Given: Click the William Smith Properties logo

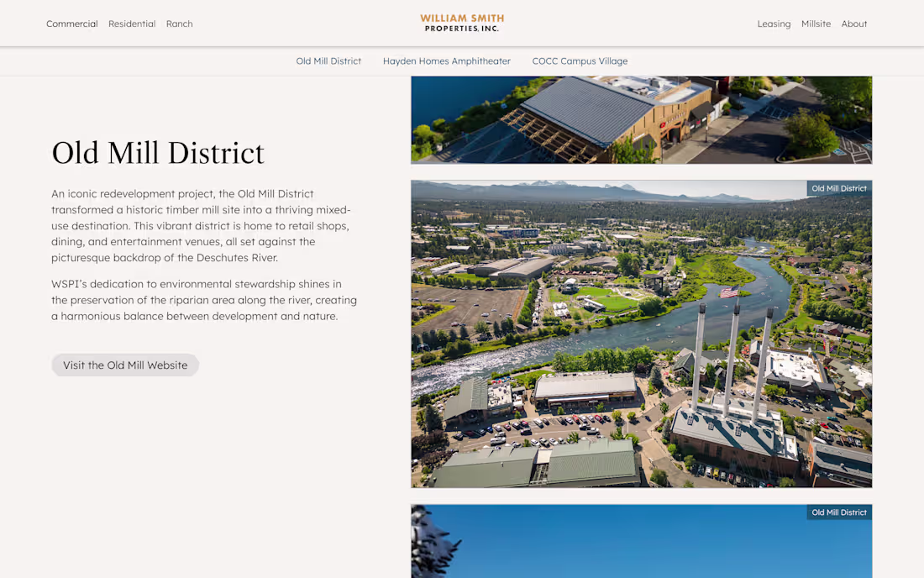Looking at the screenshot, I should (x=461, y=23).
